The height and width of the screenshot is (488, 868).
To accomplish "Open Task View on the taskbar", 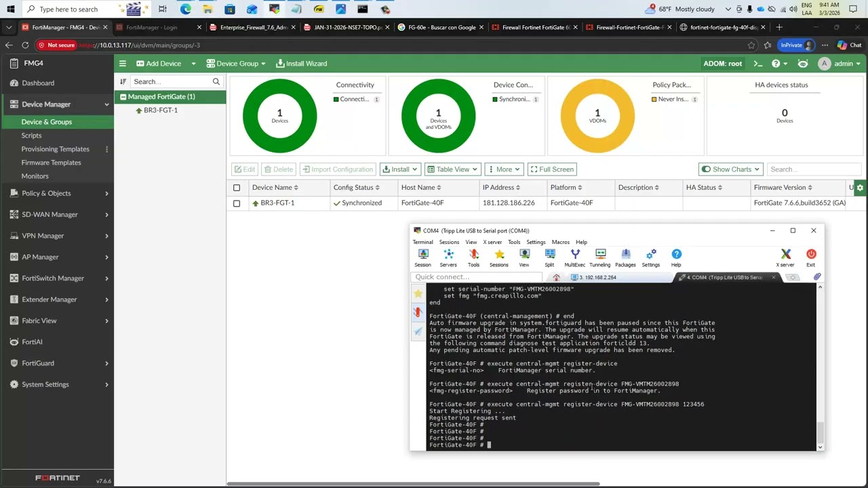I will click(x=163, y=9).
